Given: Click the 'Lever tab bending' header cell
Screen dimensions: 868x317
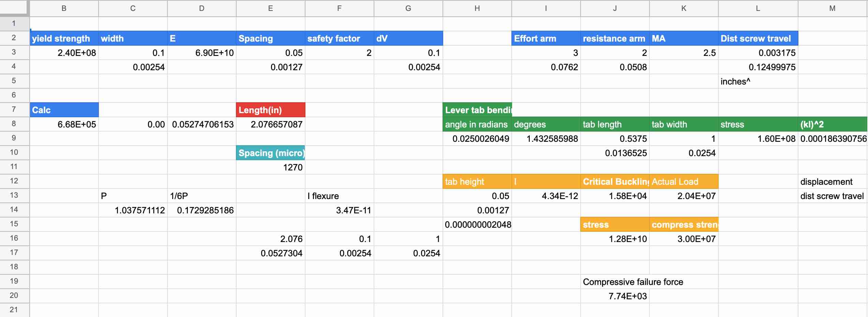Looking at the screenshot, I should [477, 110].
